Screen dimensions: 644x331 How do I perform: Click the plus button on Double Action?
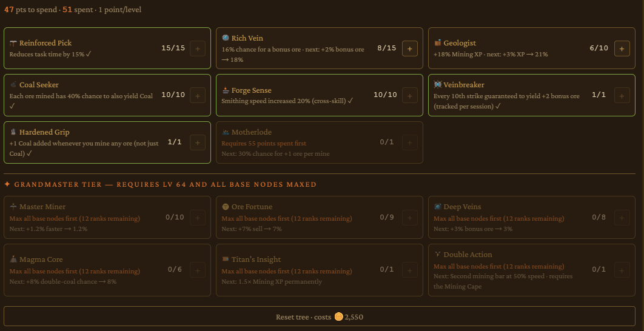click(x=622, y=270)
